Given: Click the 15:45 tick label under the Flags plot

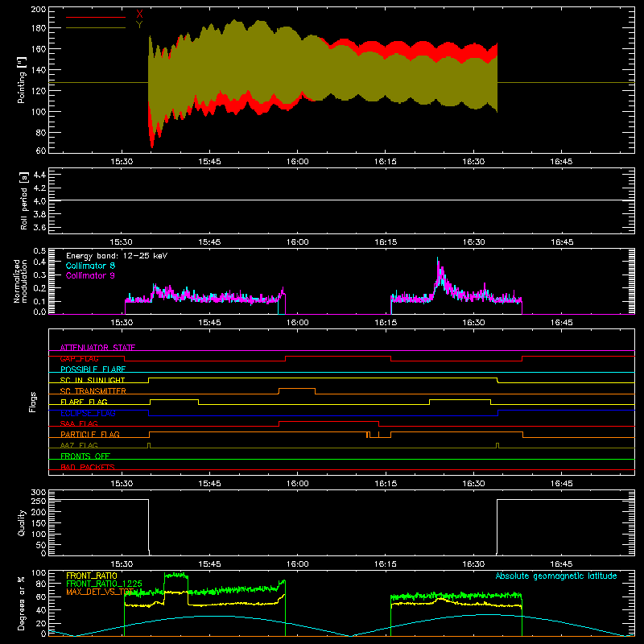Looking at the screenshot, I should [x=209, y=484].
